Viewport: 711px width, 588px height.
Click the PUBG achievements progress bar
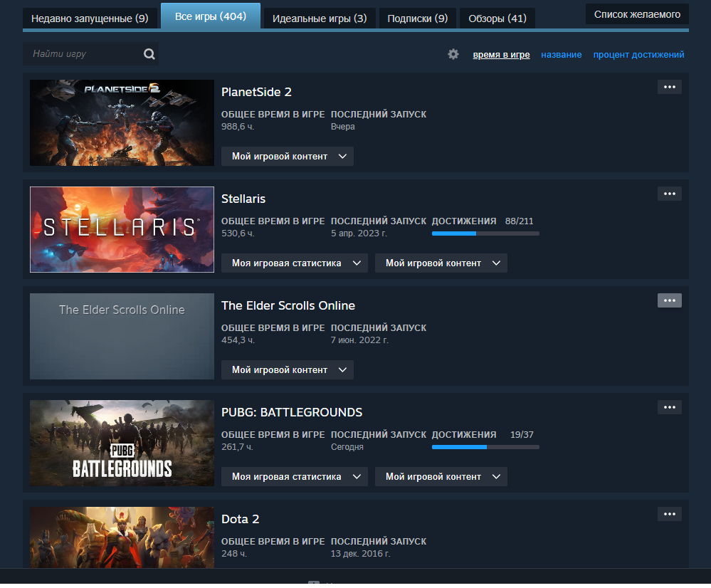point(485,447)
